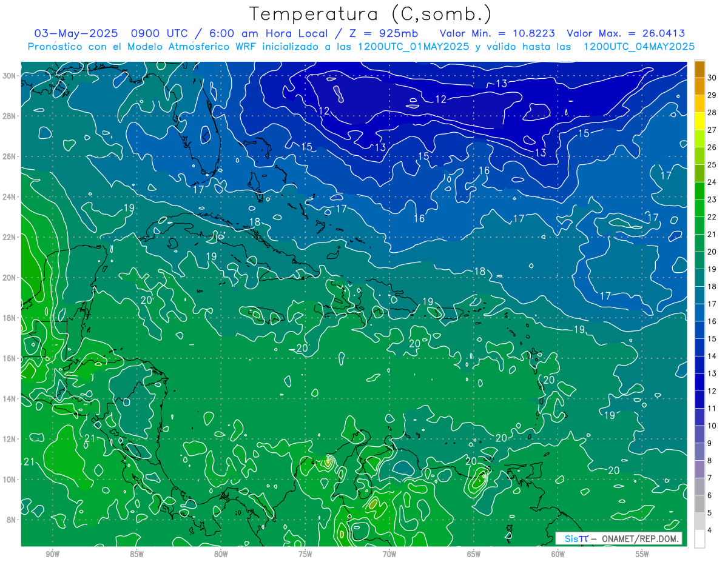
Task: Click the '18N' latitude axis label
Action: point(9,318)
